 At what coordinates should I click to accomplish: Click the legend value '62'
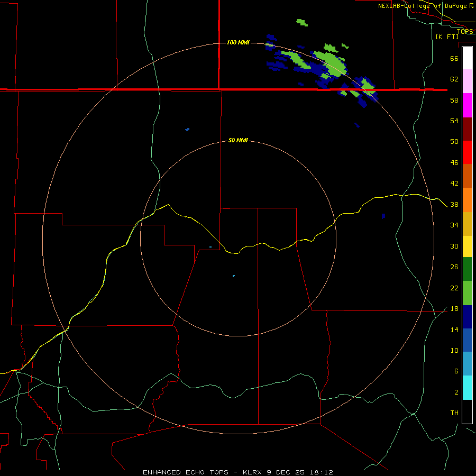[x=454, y=79]
